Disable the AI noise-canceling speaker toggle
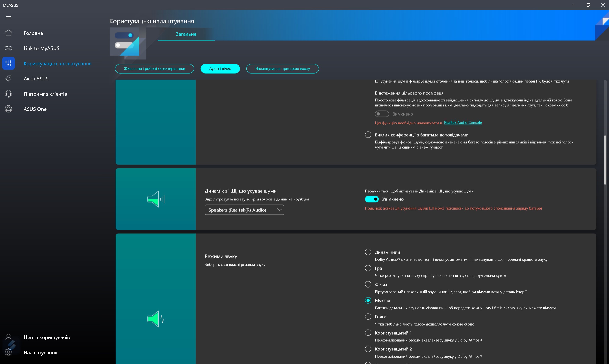609x364 pixels. coord(371,199)
